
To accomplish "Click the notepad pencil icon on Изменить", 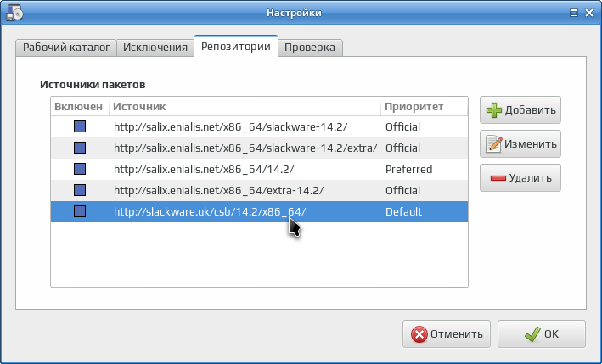I will [x=493, y=144].
